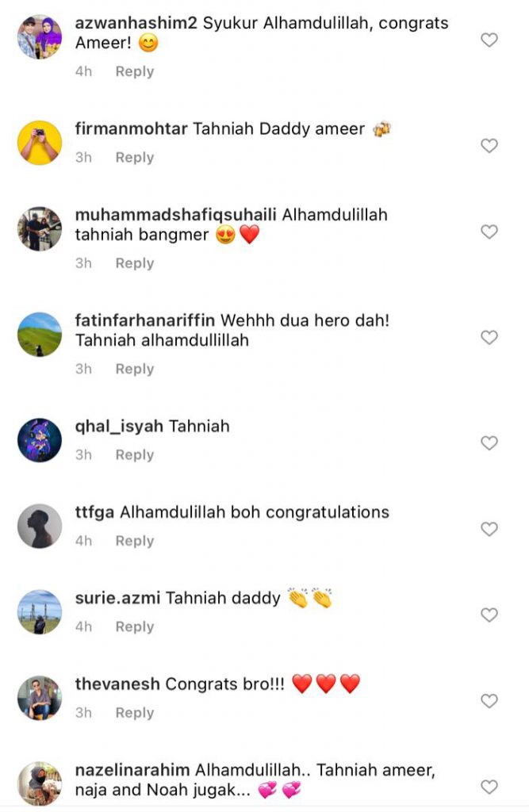Screen dimensions: 529x812
Task: View qhal_isyah's avatar
Action: (x=40, y=440)
